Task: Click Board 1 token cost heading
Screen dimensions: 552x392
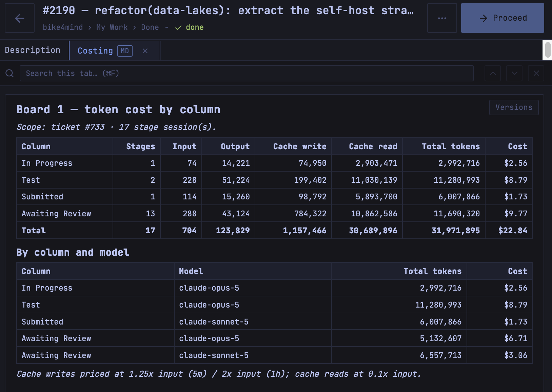Action: tap(118, 110)
